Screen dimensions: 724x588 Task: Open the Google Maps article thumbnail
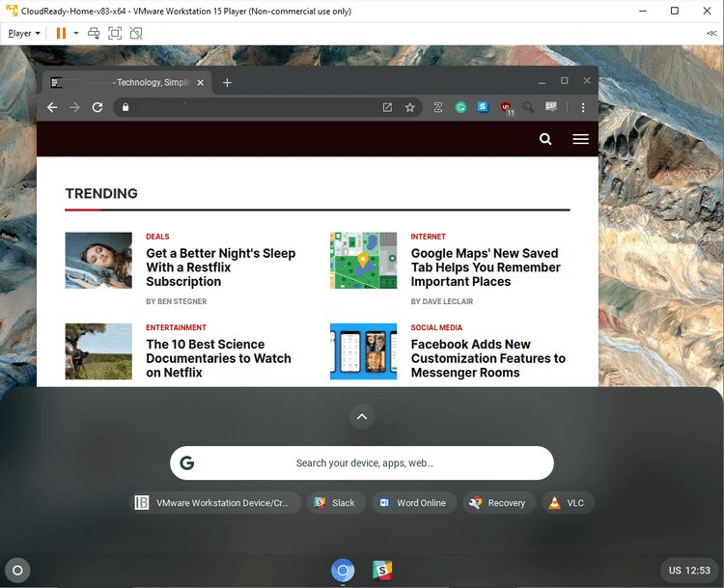tap(363, 260)
